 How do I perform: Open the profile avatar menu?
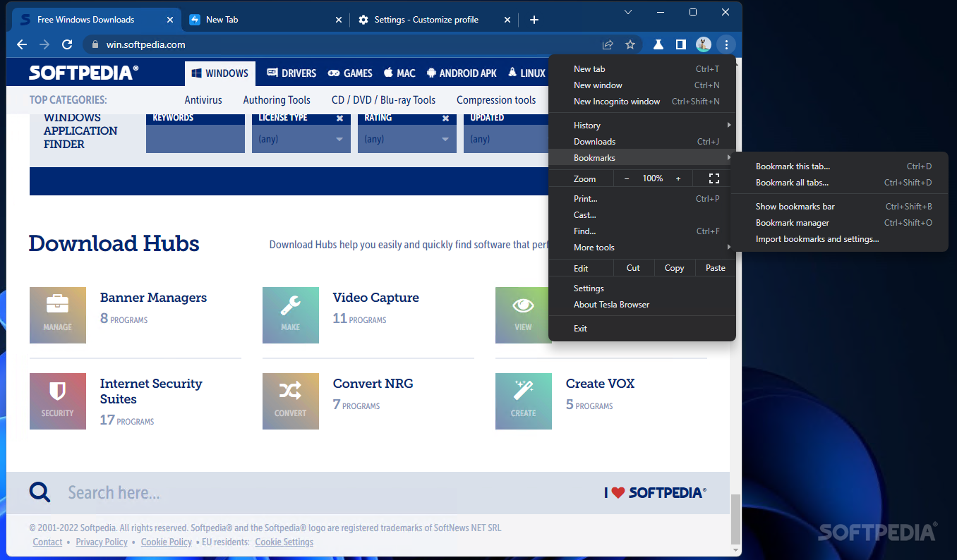pyautogui.click(x=703, y=44)
